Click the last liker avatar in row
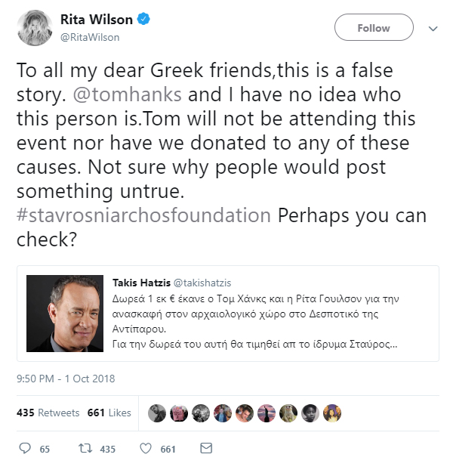The width and height of the screenshot is (453, 476). [x=332, y=413]
